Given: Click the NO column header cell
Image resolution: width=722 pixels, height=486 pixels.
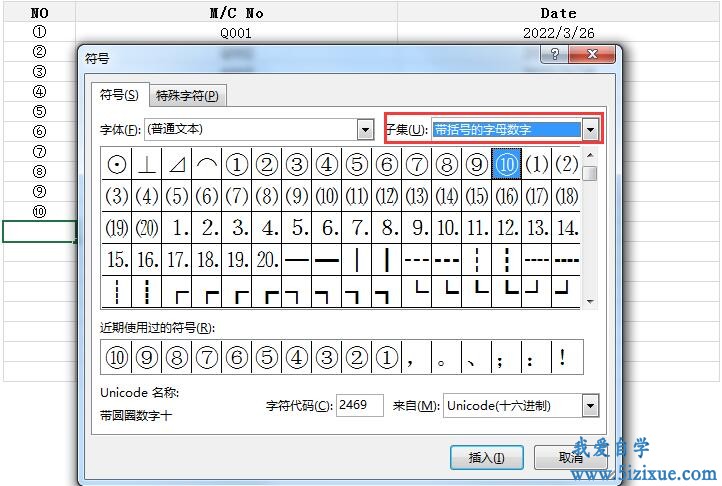Looking at the screenshot, I should 39,12.
